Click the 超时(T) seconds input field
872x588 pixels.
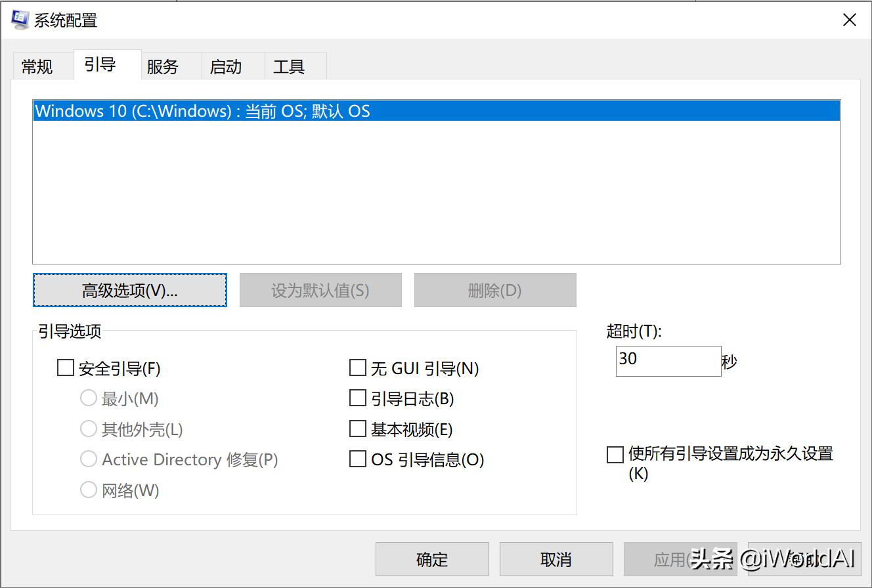(x=668, y=361)
